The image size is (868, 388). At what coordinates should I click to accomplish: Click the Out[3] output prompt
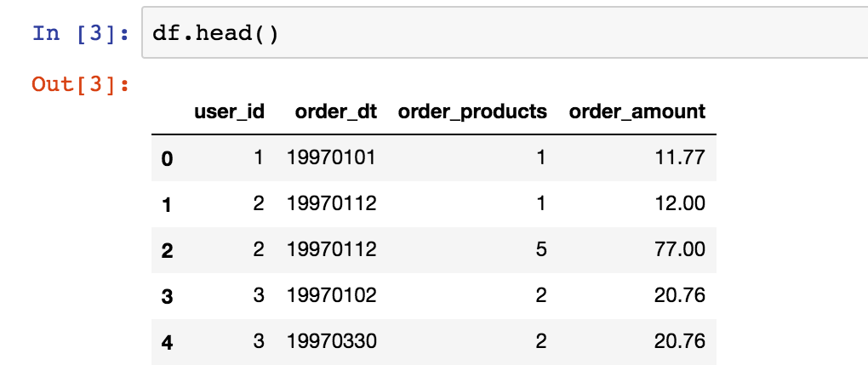click(x=81, y=84)
